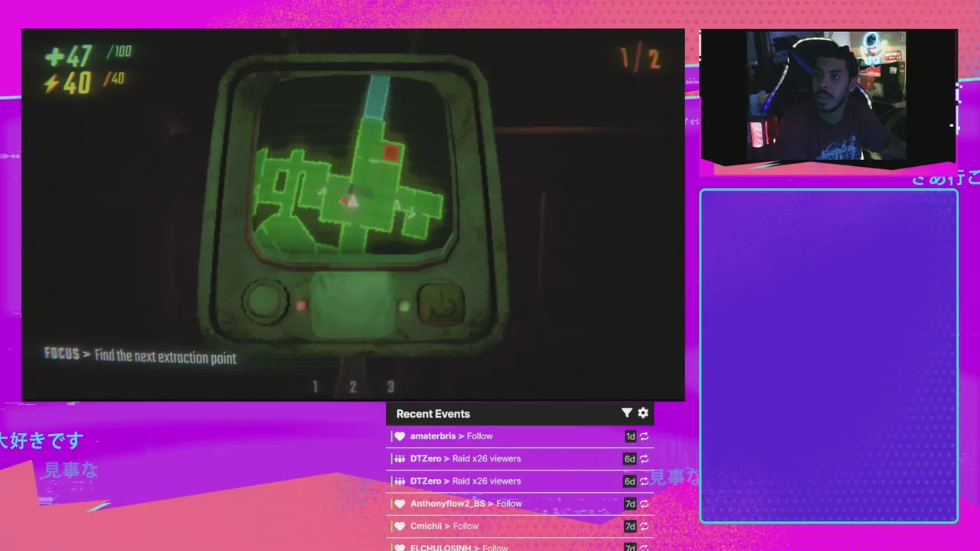This screenshot has width=980, height=551.
Task: Click the empty chat overlay box
Action: click(x=828, y=356)
